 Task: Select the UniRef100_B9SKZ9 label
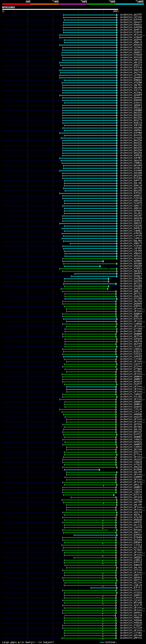(131, 45)
